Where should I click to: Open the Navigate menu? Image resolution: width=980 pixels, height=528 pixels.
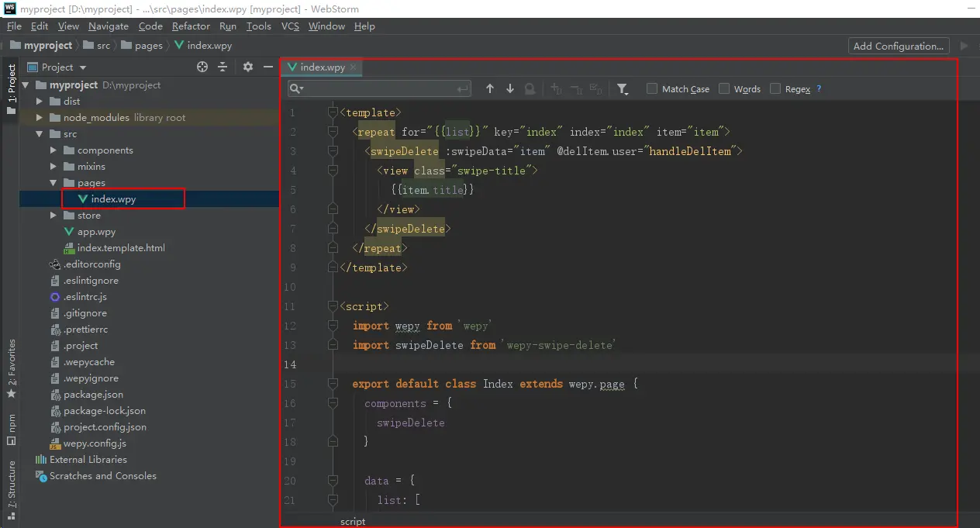pyautogui.click(x=109, y=26)
